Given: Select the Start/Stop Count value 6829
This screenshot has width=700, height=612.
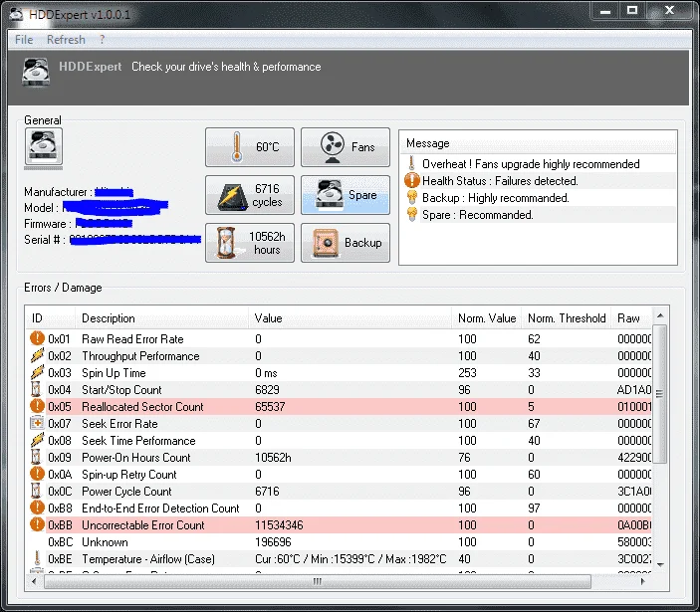Looking at the screenshot, I should [x=267, y=389].
